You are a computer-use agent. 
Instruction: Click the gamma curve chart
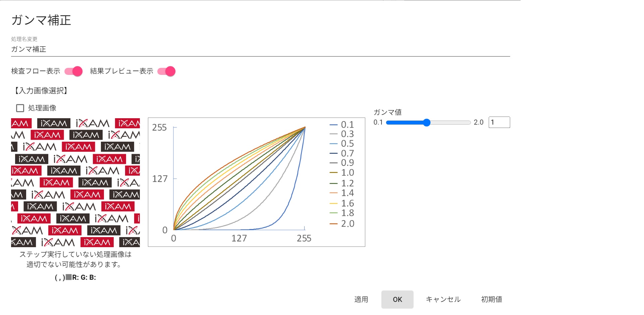pyautogui.click(x=239, y=182)
